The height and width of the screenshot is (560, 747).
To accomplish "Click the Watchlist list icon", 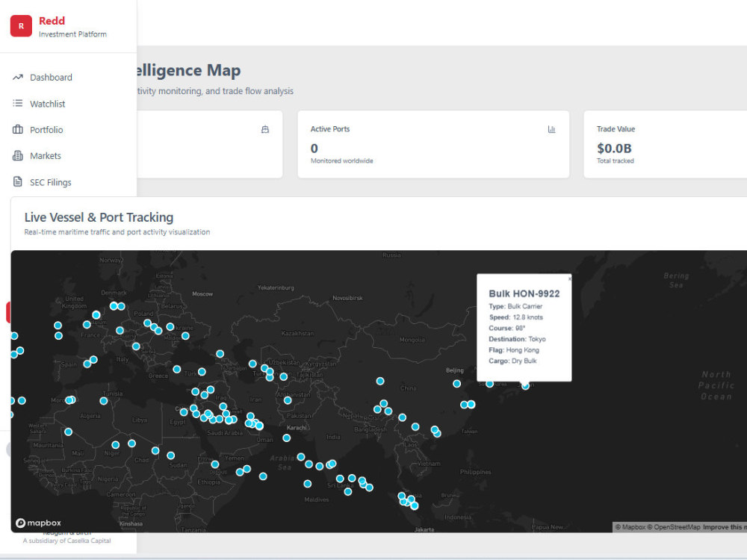I will click(x=18, y=103).
